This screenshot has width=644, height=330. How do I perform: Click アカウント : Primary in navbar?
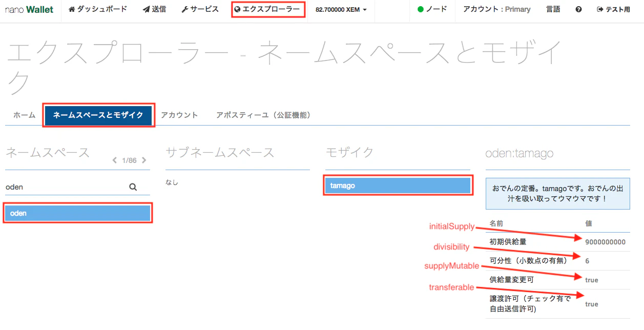click(x=496, y=9)
